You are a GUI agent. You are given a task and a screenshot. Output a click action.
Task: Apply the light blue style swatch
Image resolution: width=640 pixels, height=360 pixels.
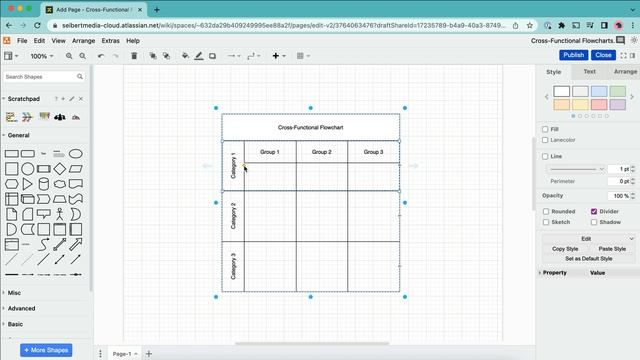coord(599,91)
